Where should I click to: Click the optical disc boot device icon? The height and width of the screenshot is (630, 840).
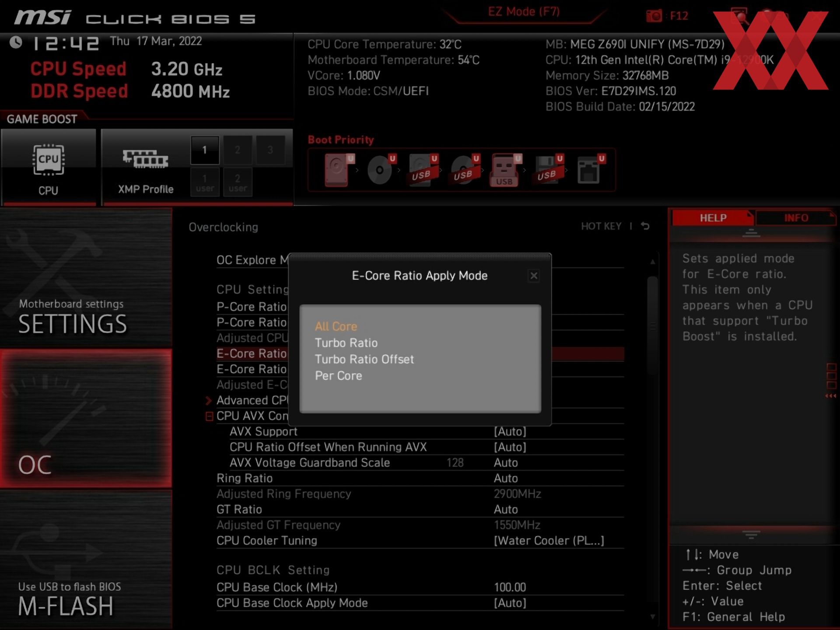[381, 170]
